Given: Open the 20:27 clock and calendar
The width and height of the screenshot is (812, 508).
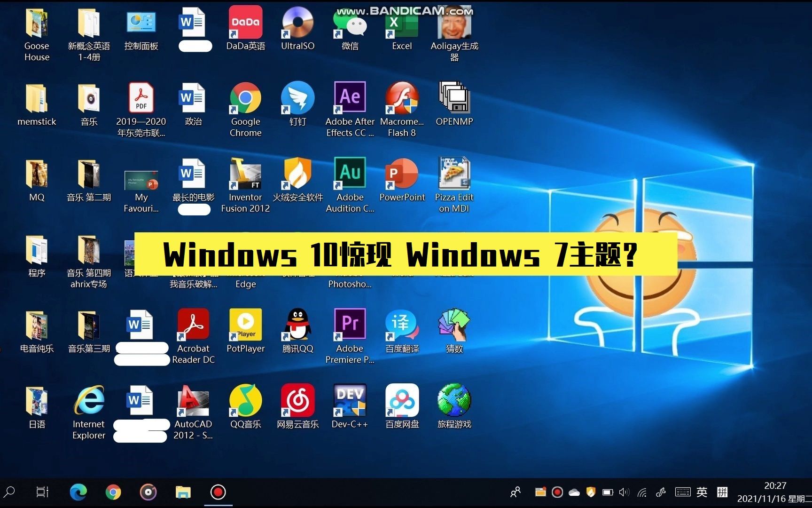Looking at the screenshot, I should [x=774, y=492].
